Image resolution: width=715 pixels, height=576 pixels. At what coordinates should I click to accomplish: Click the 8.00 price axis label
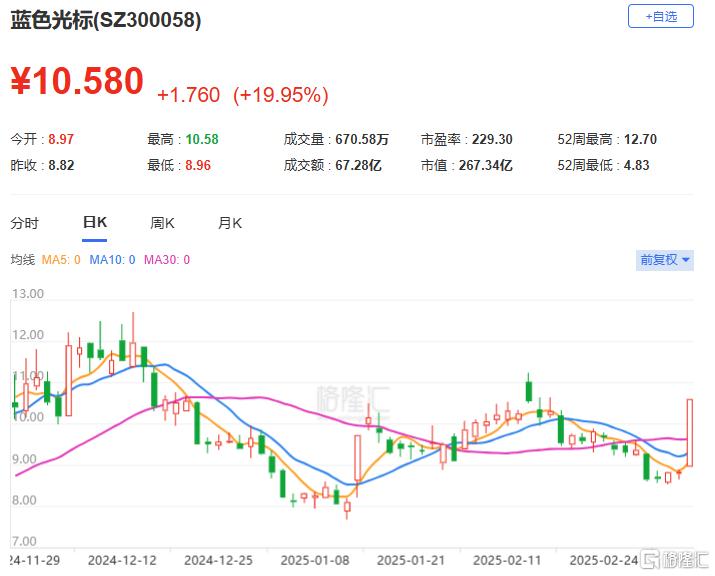pos(24,500)
